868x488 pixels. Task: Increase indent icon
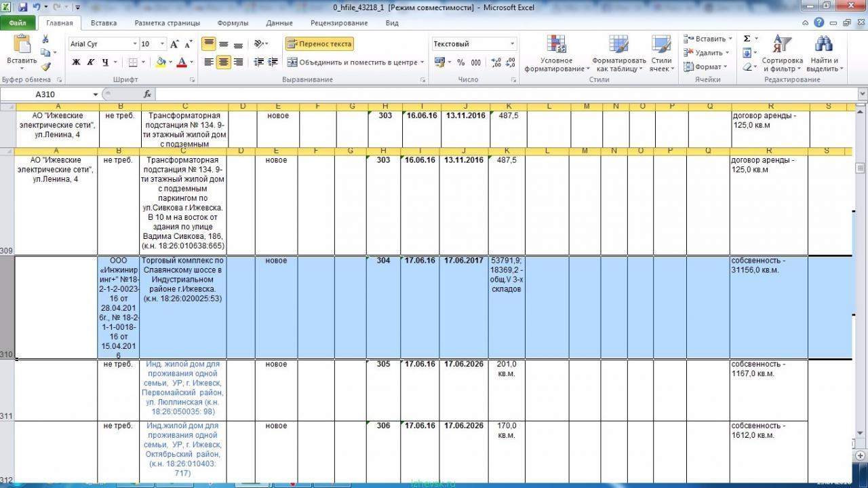click(273, 62)
